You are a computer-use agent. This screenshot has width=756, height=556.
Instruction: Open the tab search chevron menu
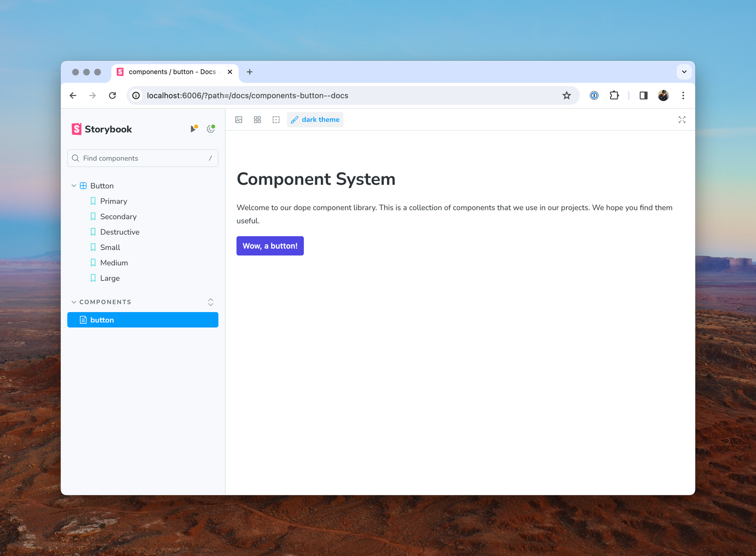(x=684, y=72)
